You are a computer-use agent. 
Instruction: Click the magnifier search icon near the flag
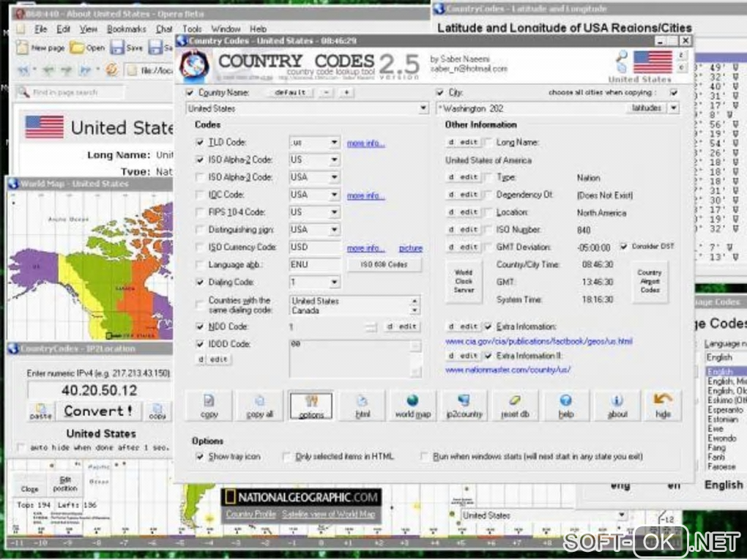pyautogui.click(x=621, y=57)
